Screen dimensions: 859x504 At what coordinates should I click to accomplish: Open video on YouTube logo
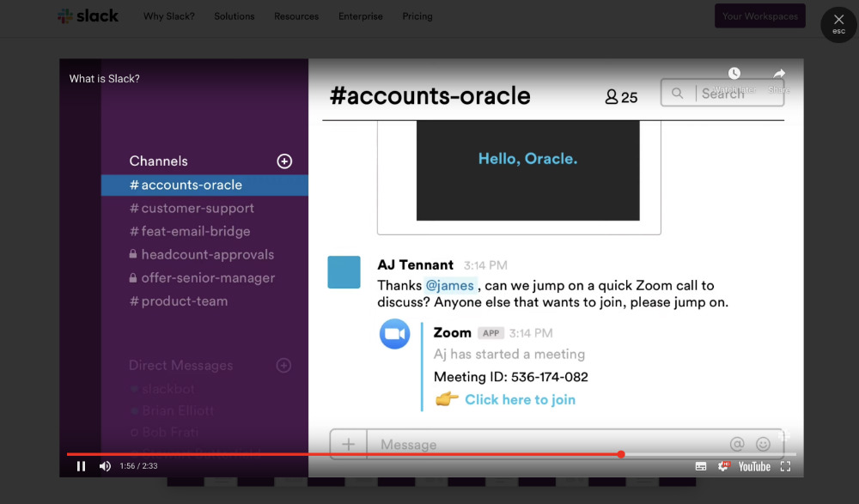pyautogui.click(x=754, y=467)
